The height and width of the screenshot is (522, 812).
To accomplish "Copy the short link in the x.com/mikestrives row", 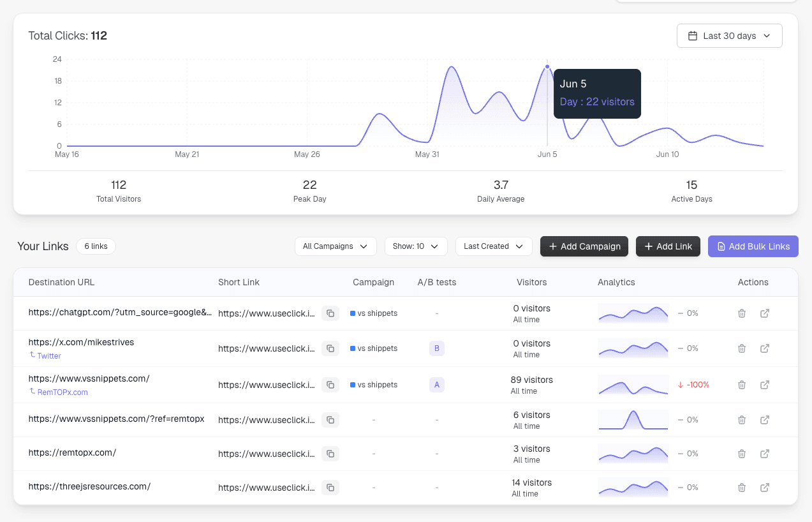I will pyautogui.click(x=330, y=348).
